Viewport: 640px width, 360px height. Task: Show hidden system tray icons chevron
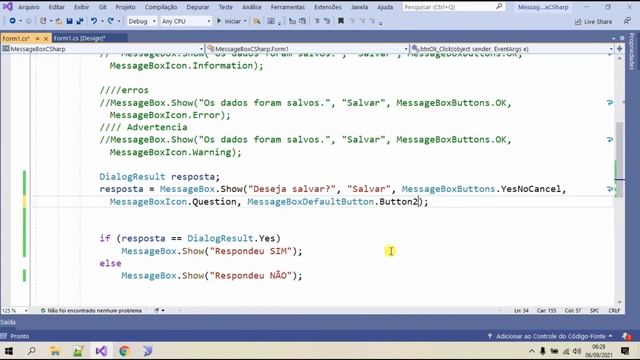(531, 351)
